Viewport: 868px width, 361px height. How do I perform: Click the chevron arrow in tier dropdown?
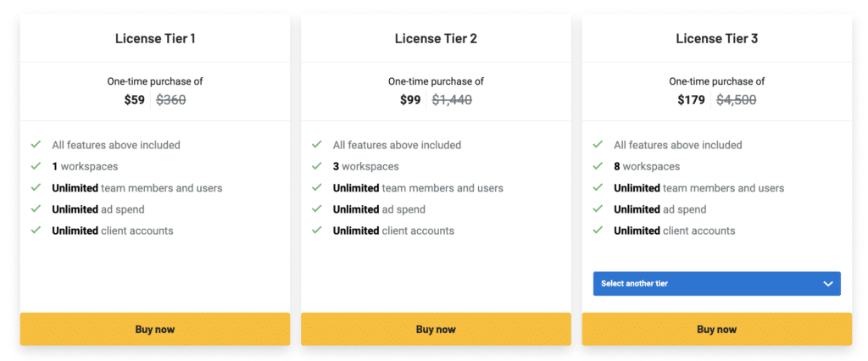tap(828, 284)
